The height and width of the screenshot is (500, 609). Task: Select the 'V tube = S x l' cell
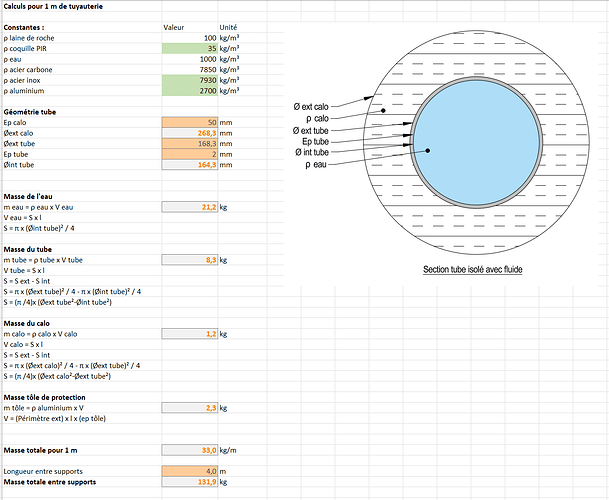pyautogui.click(x=24, y=270)
